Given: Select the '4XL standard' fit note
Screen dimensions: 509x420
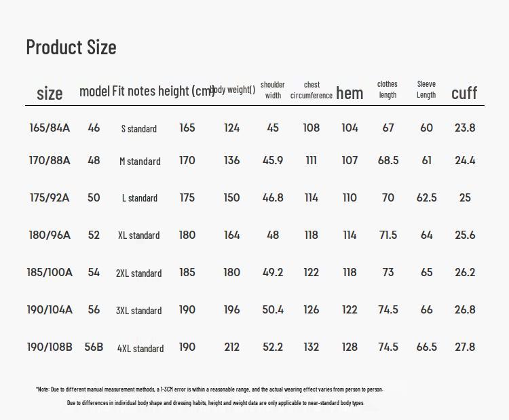Looking at the screenshot, I should click(x=140, y=349).
